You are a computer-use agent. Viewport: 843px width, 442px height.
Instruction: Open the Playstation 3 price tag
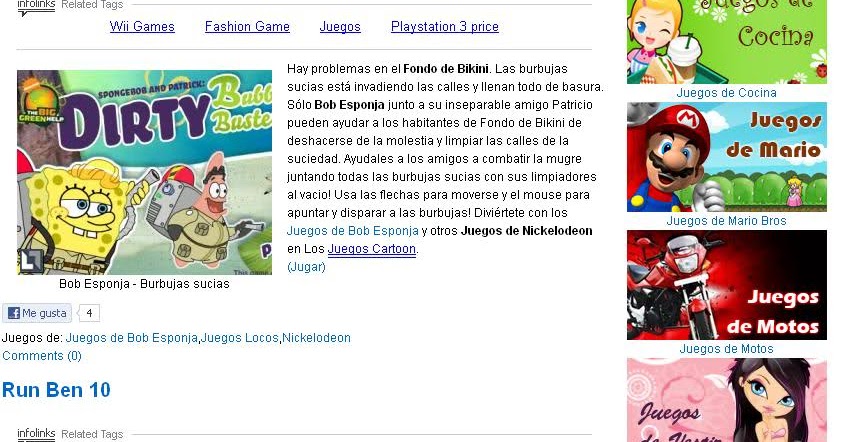point(445,26)
